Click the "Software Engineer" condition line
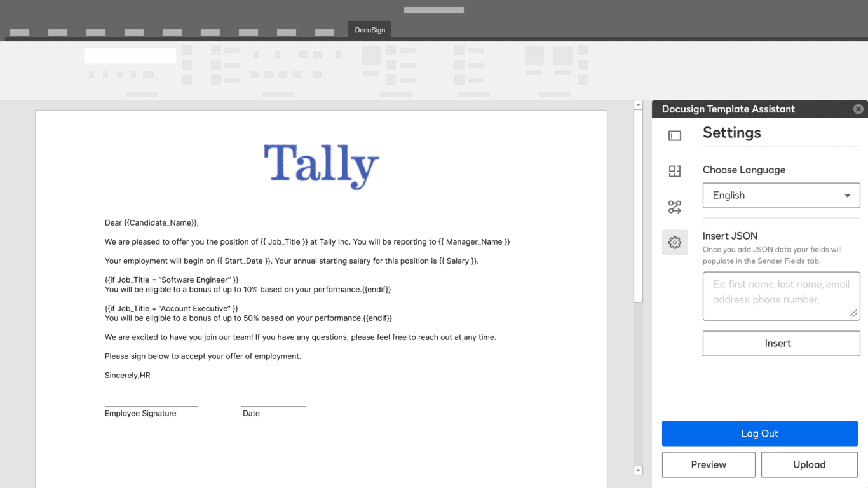The height and width of the screenshot is (488, 868). 172,280
